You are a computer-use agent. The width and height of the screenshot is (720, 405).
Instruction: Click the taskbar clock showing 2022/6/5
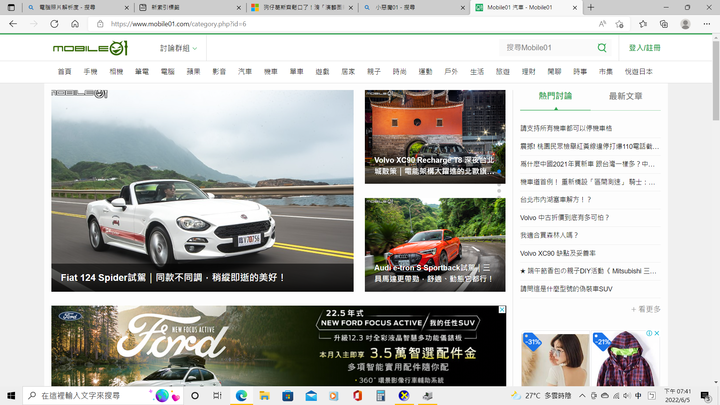[x=678, y=395]
